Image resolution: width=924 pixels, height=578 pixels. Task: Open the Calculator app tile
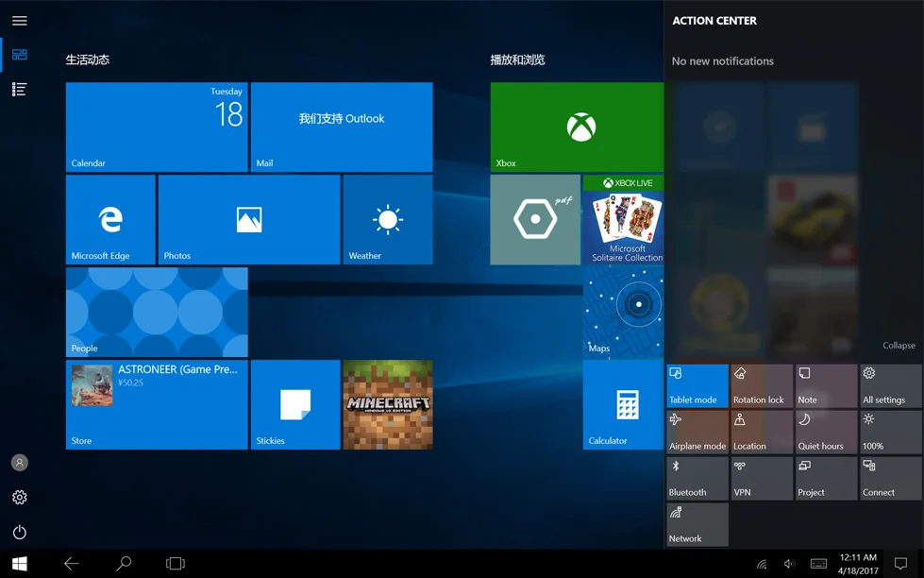coord(623,405)
